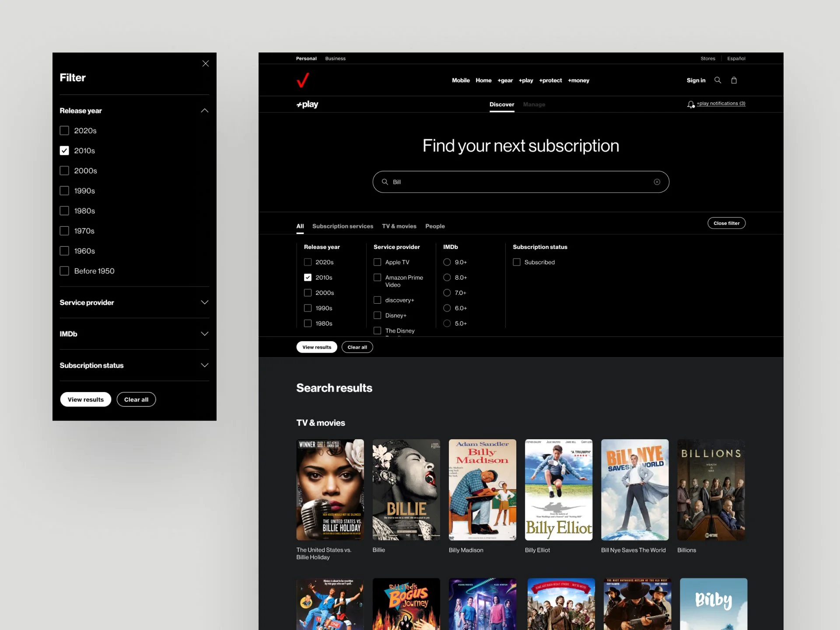Screen dimensions: 840x630
Task: Enable the Subscribed status filter
Action: click(x=517, y=262)
